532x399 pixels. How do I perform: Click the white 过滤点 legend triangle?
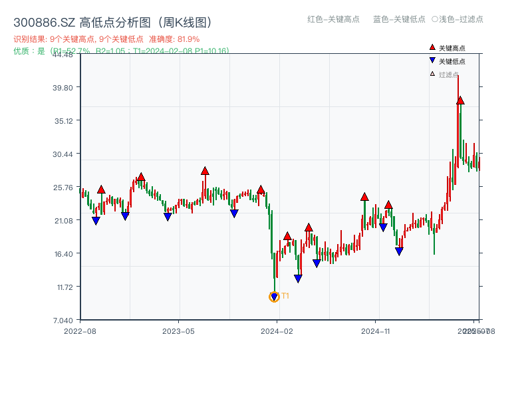[432, 74]
